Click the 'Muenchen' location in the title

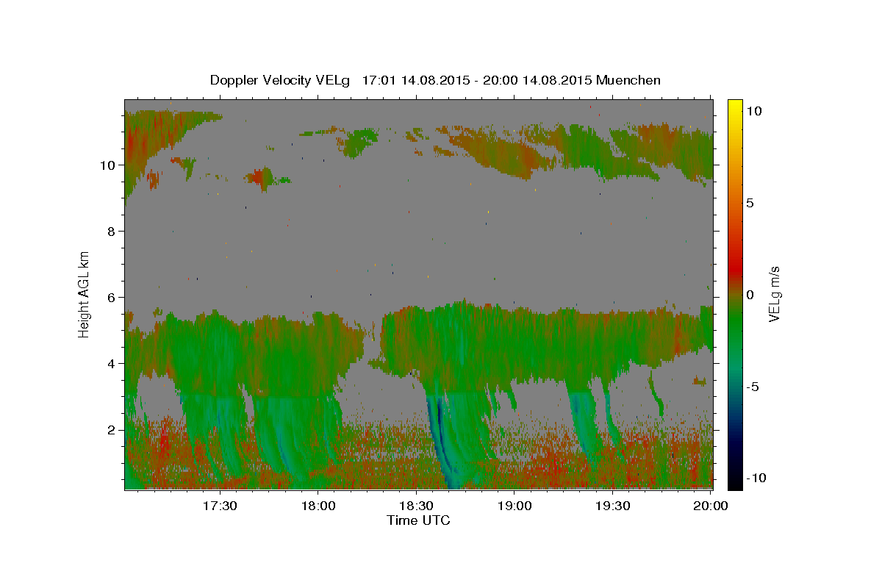628,80
